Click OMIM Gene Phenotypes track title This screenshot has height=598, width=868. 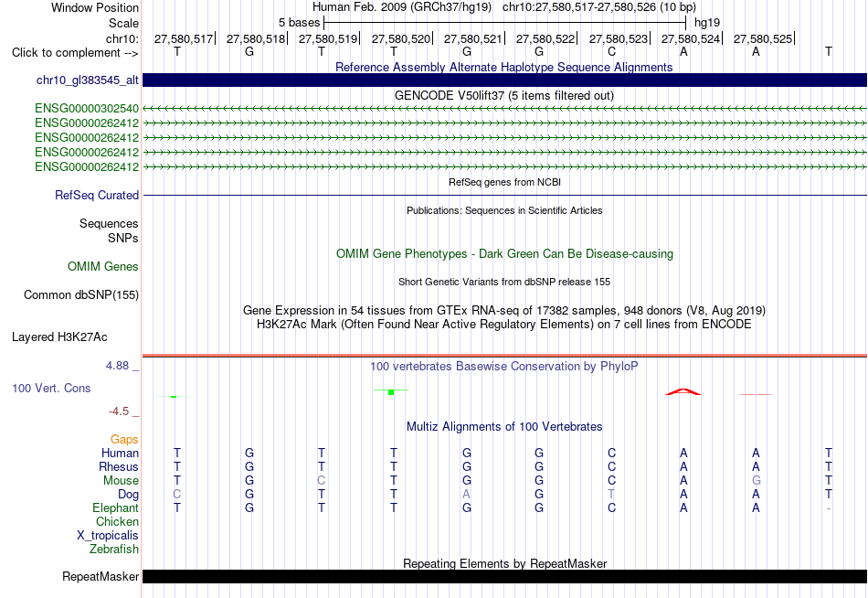point(504,254)
